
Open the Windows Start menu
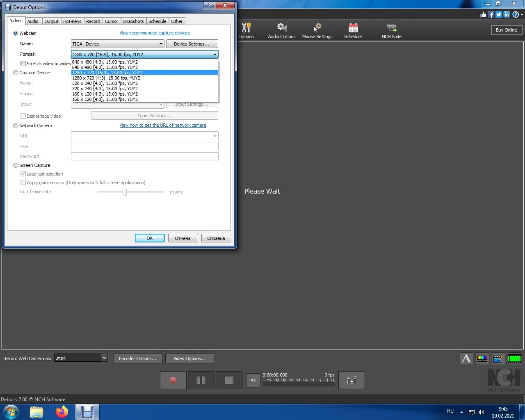click(11, 412)
